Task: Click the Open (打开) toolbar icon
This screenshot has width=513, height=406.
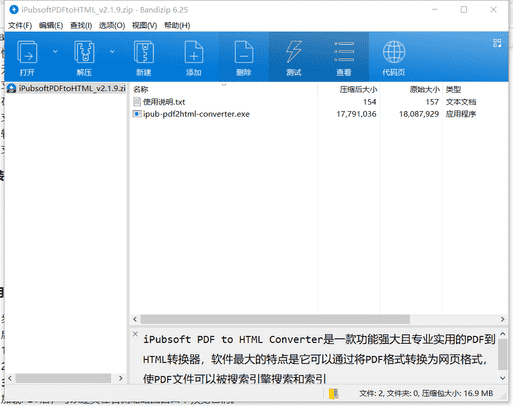Action: point(27,52)
